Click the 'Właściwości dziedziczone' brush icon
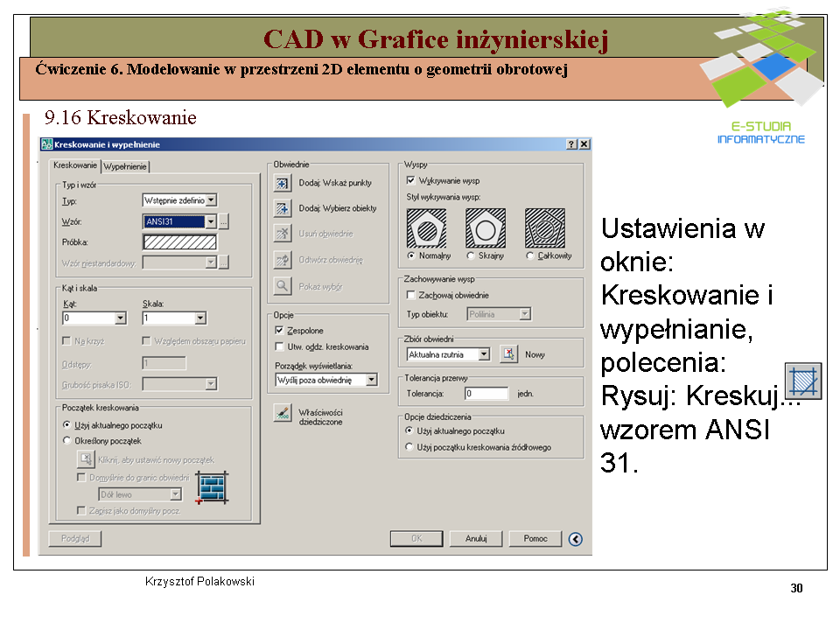 click(x=282, y=413)
